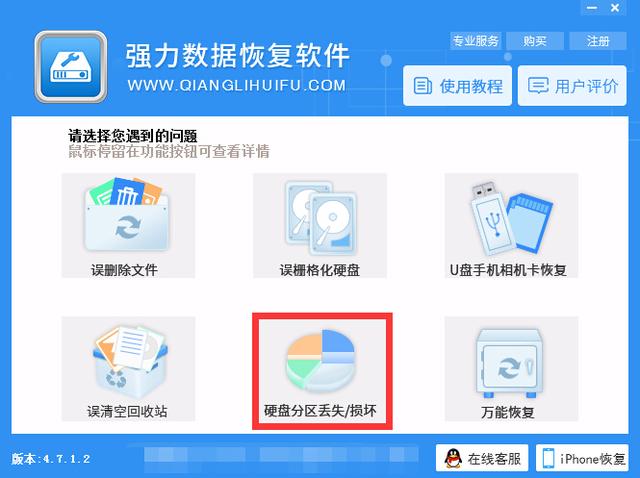Open the 误格式化硬盘 hard disk icon
Screen dimensions: 640x478
320,218
